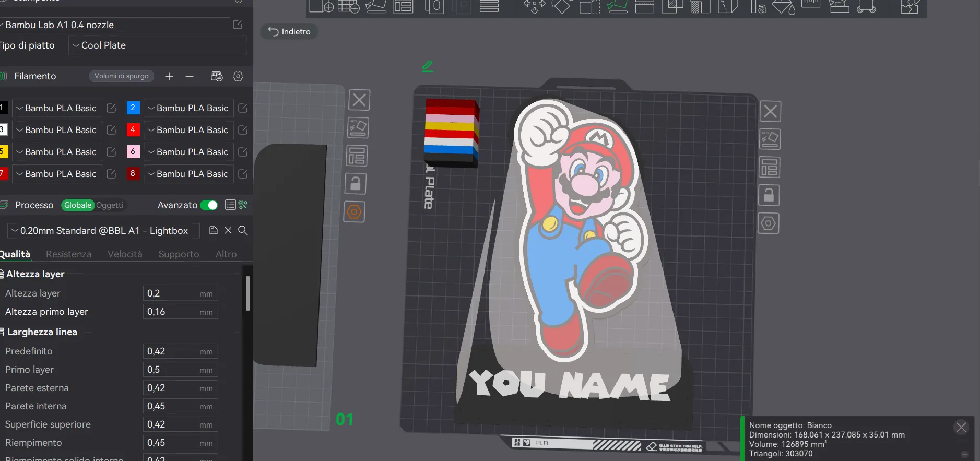
Task: Select the Seam painting tool
Action: 728,6
